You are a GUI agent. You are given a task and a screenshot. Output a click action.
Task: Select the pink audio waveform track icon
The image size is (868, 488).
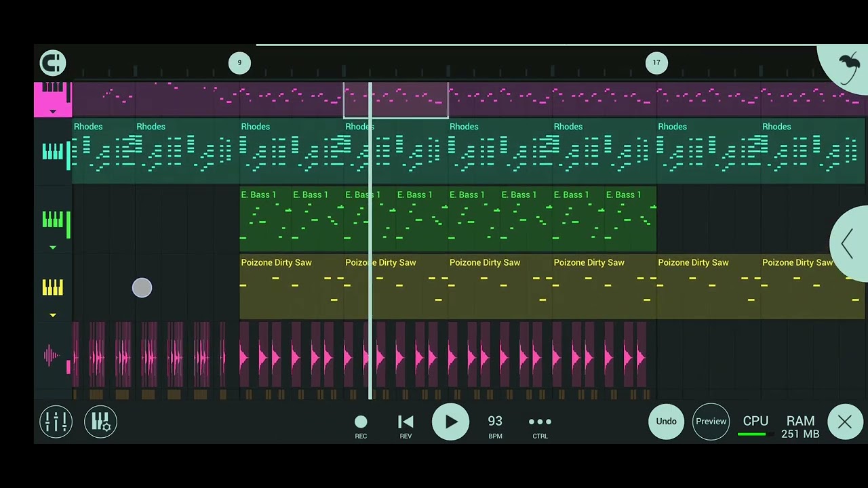(x=52, y=355)
